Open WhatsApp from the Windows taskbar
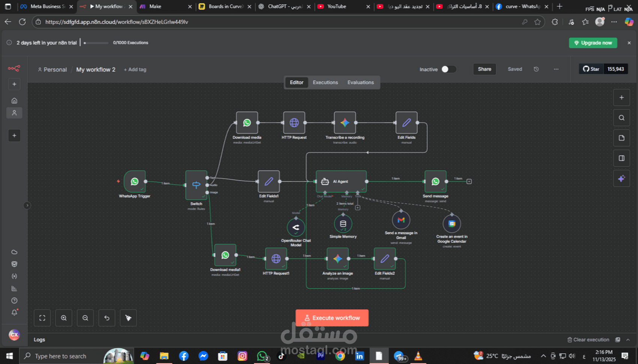 point(262,356)
